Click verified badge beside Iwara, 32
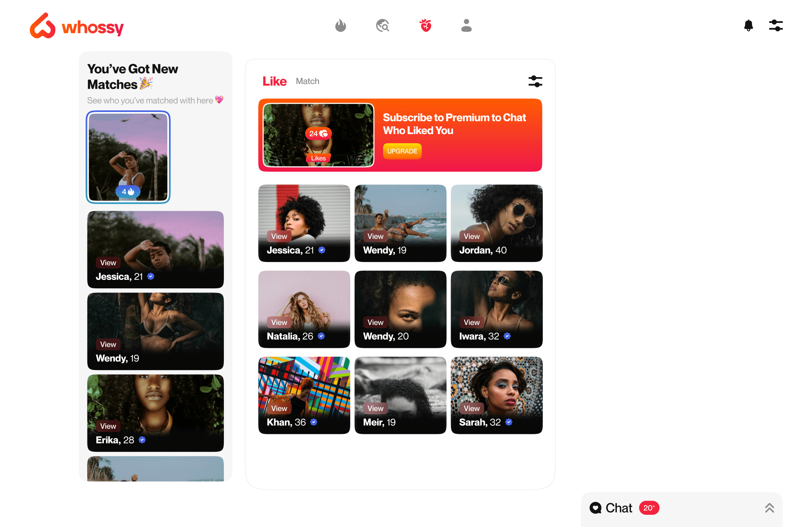Image resolution: width=812 pixels, height=527 pixels. tap(507, 336)
